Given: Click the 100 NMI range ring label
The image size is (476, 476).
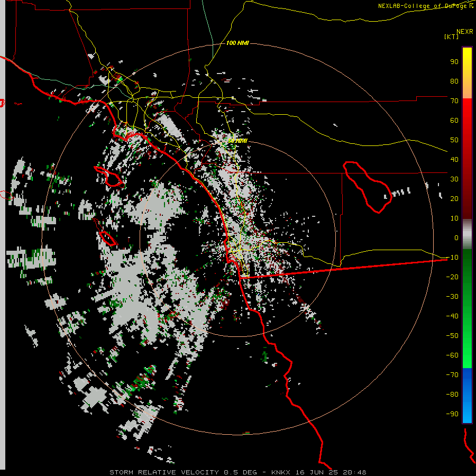Looking at the screenshot, I should pyautogui.click(x=237, y=43).
